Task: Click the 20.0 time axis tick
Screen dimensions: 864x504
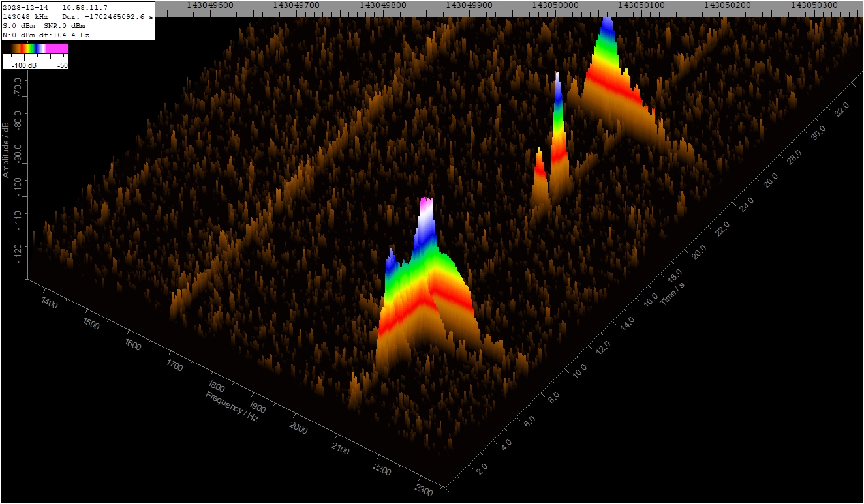Action: tap(699, 254)
